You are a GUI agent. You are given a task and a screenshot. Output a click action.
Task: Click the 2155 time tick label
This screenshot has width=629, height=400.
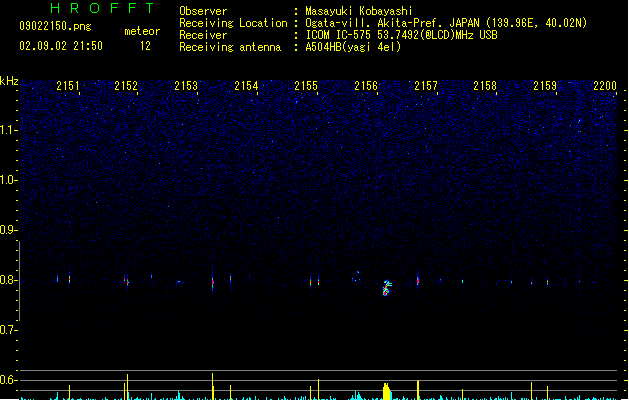click(x=306, y=86)
